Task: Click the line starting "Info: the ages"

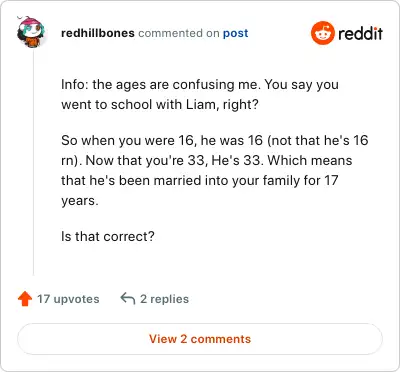Action: point(200,85)
